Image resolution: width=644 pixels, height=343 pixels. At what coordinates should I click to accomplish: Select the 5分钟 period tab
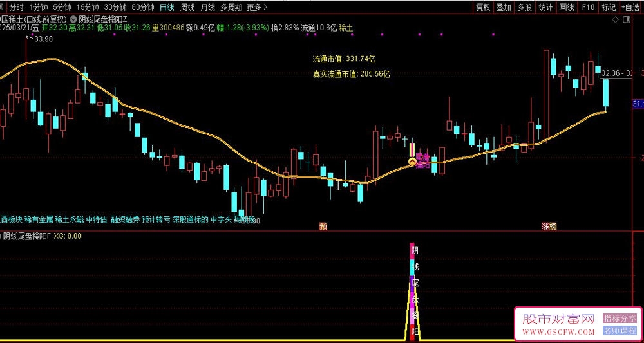[62, 7]
